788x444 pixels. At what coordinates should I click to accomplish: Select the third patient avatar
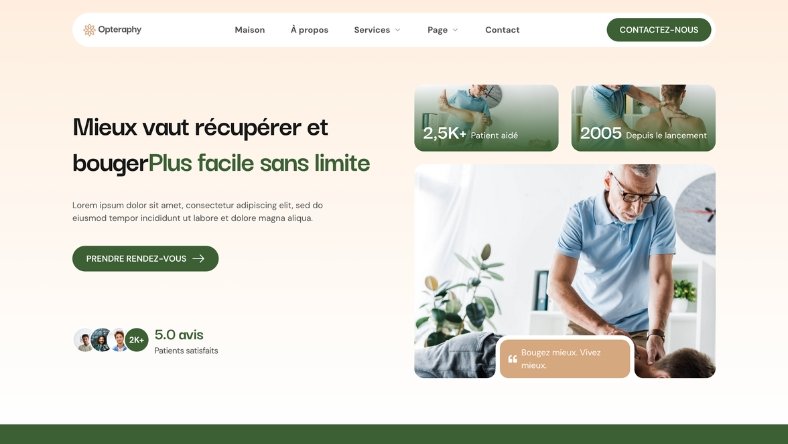pyautogui.click(x=119, y=340)
